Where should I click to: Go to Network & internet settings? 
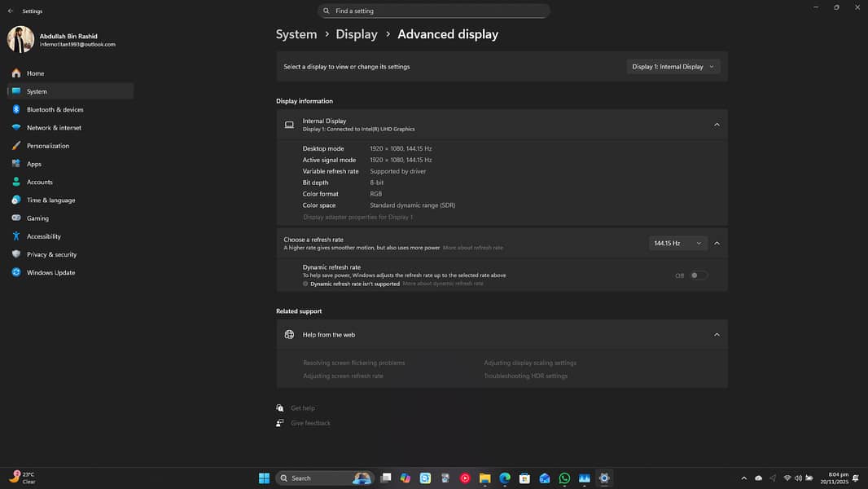coord(54,128)
